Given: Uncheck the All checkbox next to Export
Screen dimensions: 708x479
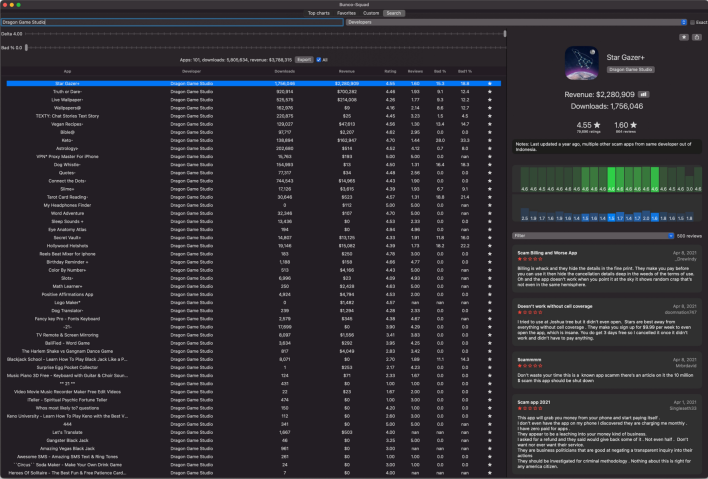Looking at the screenshot, I should pyautogui.click(x=319, y=60).
